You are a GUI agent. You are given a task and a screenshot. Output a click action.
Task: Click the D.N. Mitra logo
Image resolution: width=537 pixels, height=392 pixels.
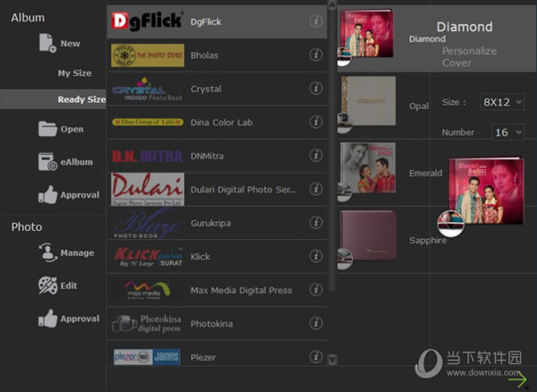(148, 156)
